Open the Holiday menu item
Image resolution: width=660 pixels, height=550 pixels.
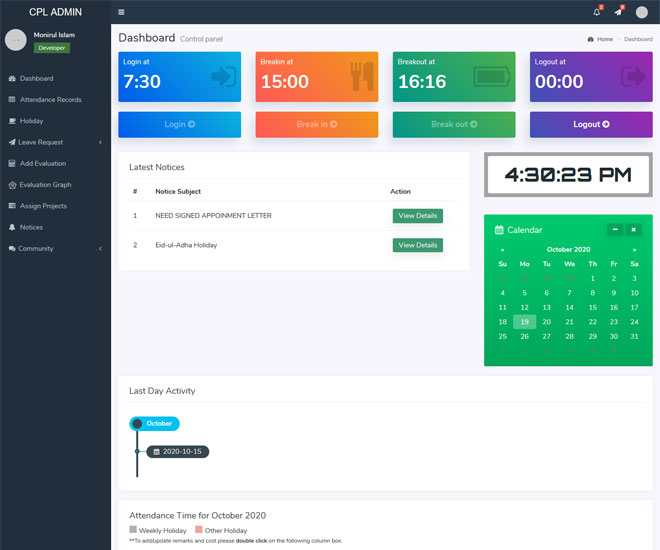click(x=31, y=121)
